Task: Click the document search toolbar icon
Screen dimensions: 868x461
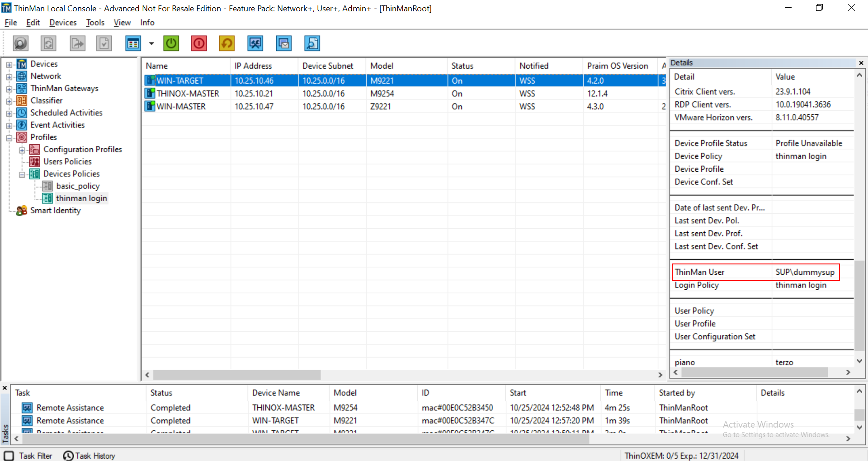Action: click(312, 43)
